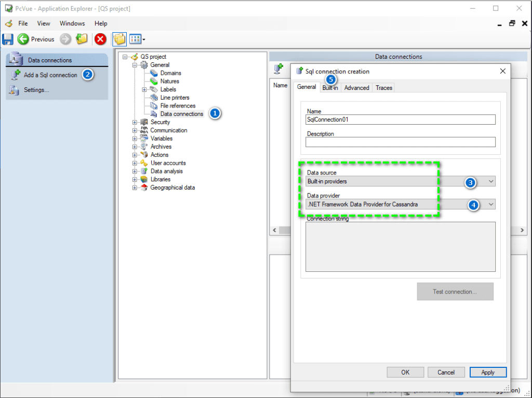Click Add a Sql connection task

tap(50, 75)
